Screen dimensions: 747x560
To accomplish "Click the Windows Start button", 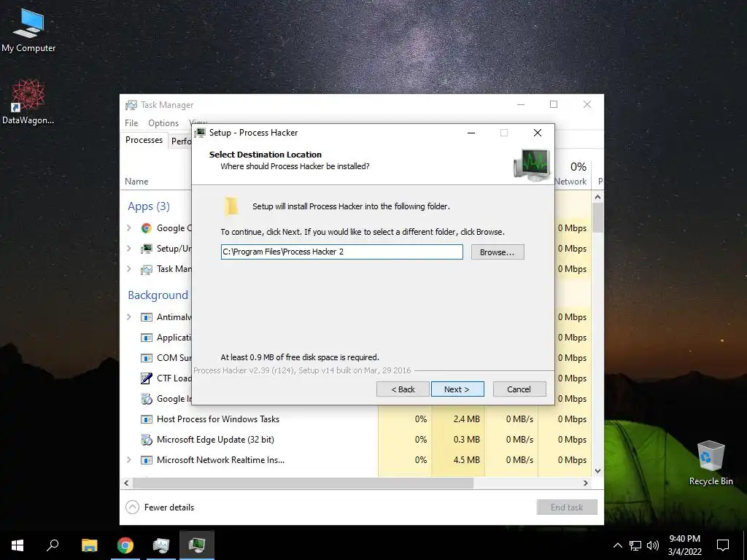I will pyautogui.click(x=18, y=545).
